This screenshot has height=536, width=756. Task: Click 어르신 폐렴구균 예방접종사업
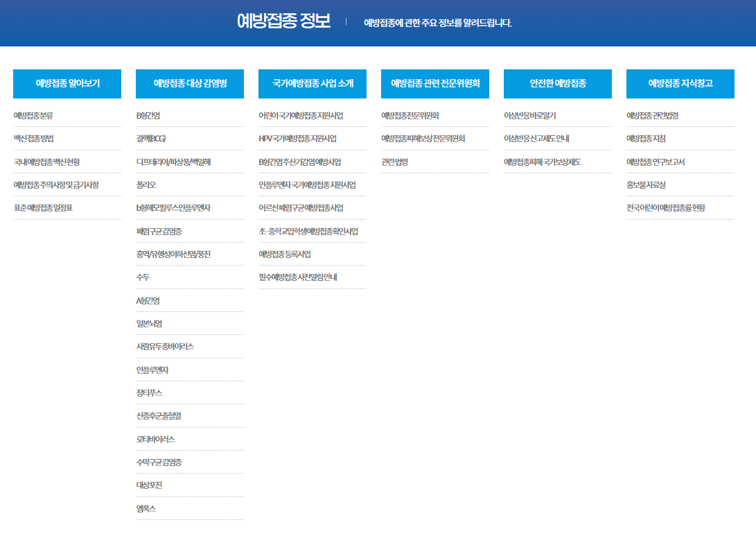tap(301, 208)
